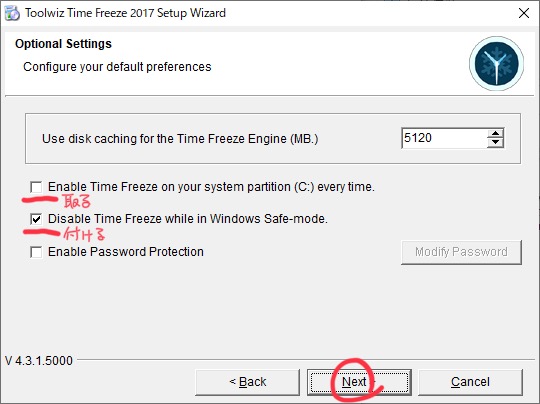Close the Setup Wizard window

point(524,13)
